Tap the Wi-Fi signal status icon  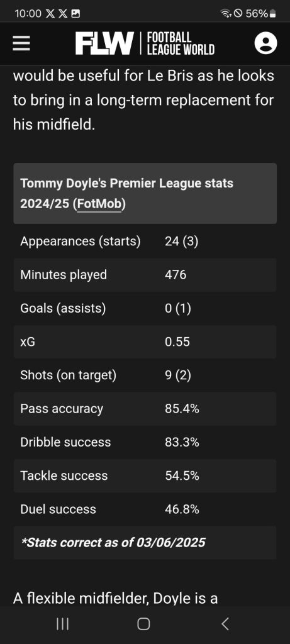[x=226, y=14]
